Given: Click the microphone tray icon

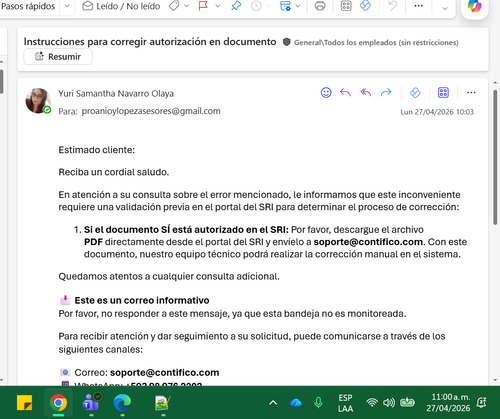Looking at the screenshot, I should coord(318,403).
